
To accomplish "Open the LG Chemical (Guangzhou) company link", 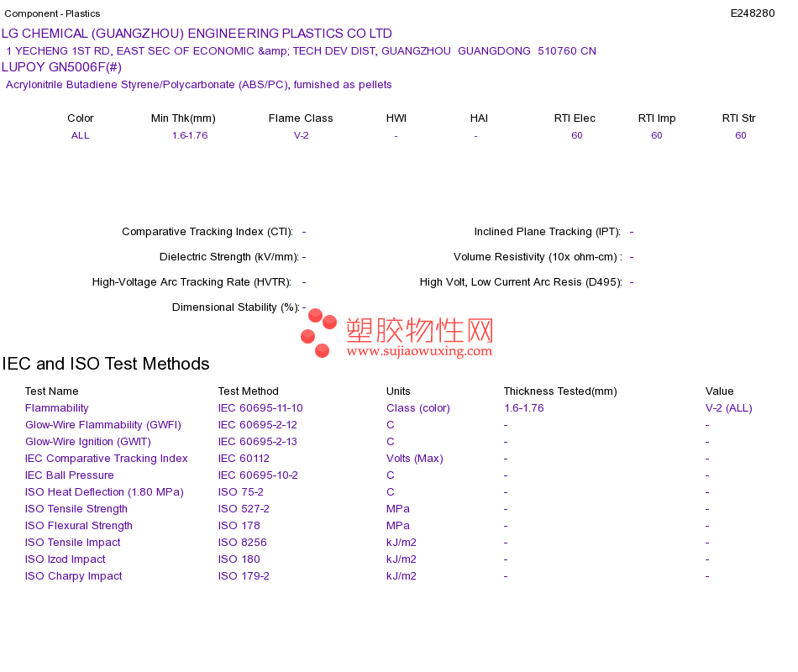I will coord(197,34).
